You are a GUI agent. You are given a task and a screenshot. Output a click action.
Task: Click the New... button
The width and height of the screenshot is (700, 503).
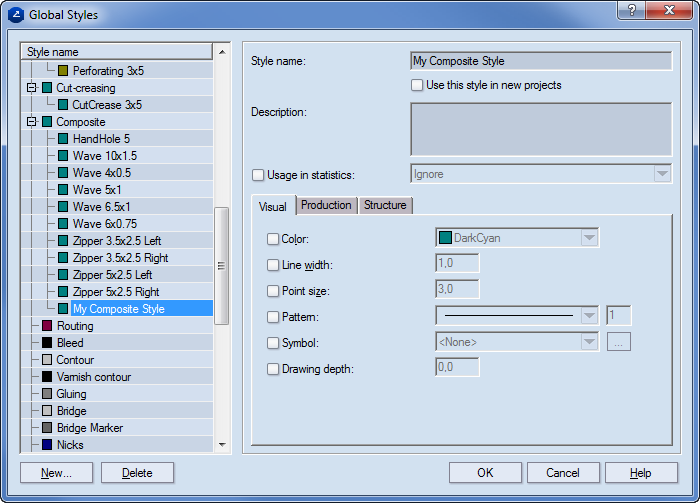click(56, 473)
